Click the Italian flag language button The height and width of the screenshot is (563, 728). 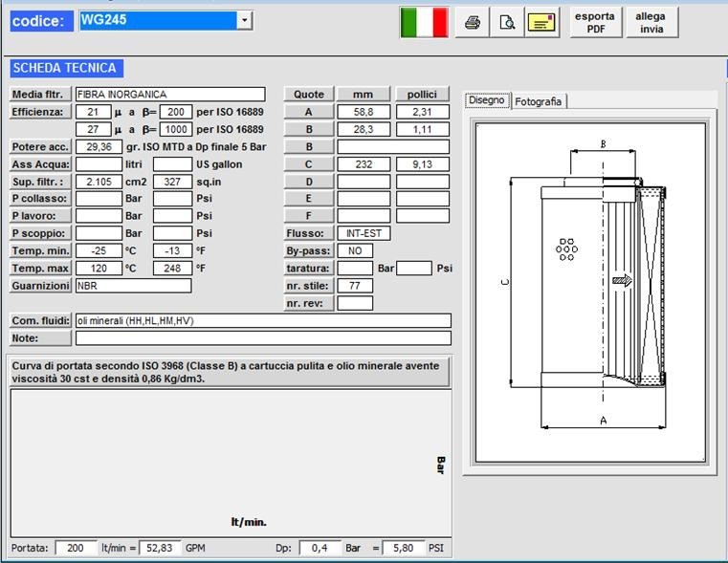424,22
